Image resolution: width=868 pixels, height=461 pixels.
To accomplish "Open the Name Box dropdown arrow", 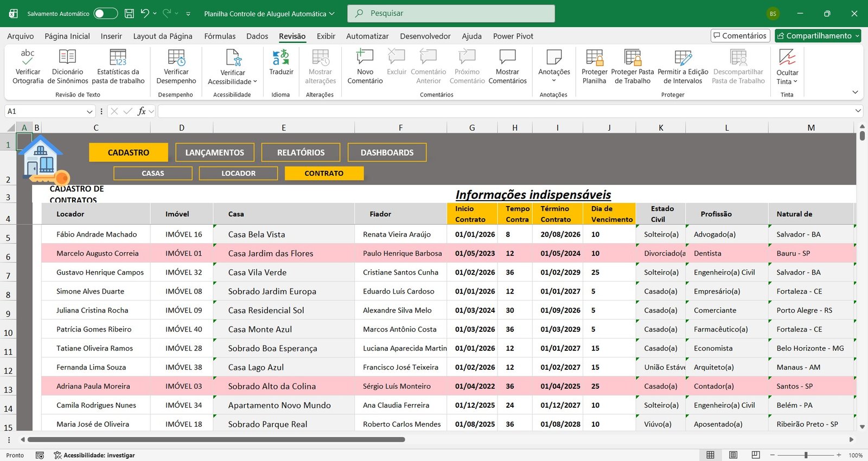I will pyautogui.click(x=90, y=111).
